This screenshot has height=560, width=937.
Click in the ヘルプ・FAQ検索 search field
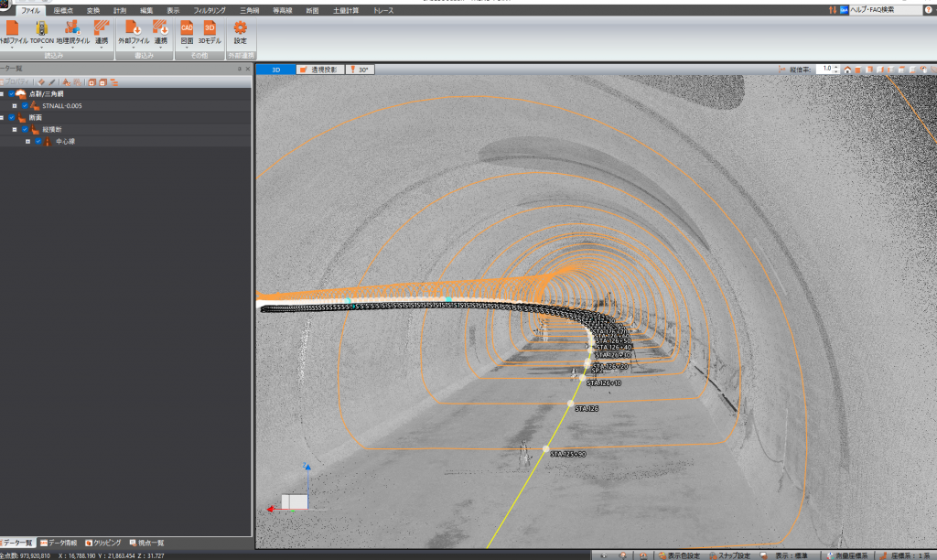pyautogui.click(x=886, y=10)
